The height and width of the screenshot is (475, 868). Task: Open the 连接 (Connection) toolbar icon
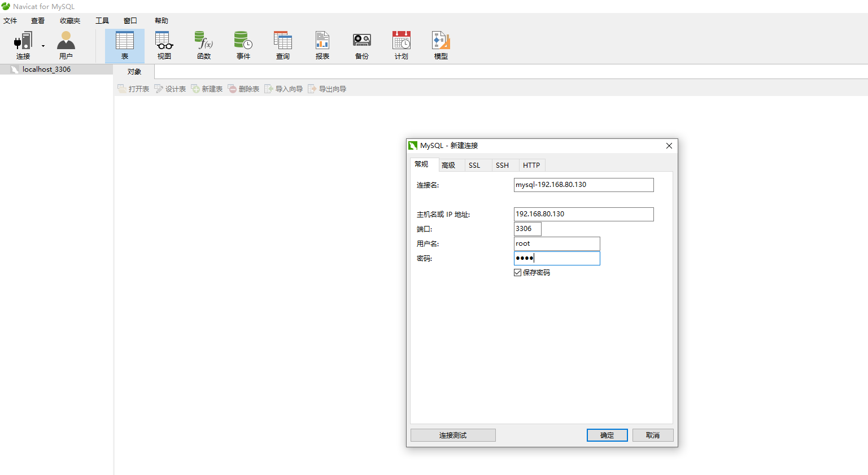23,46
